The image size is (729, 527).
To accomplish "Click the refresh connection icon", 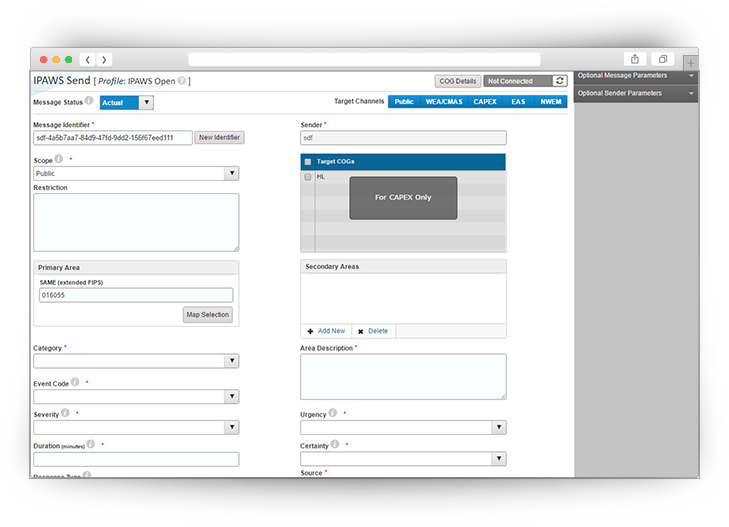I will [560, 81].
